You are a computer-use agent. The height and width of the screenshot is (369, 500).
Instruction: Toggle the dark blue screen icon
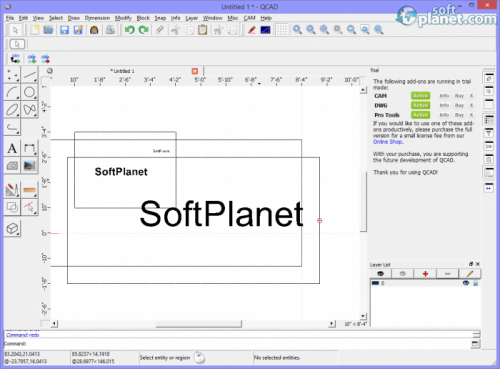(265, 30)
